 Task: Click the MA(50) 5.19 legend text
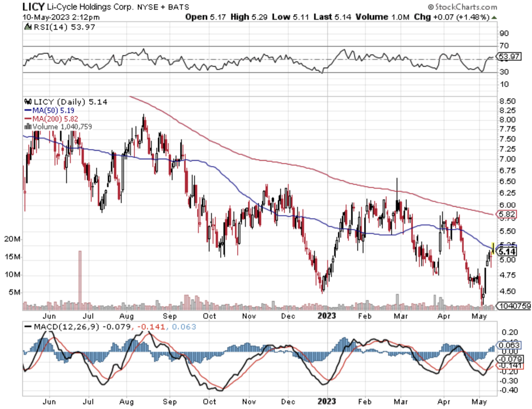(54, 110)
